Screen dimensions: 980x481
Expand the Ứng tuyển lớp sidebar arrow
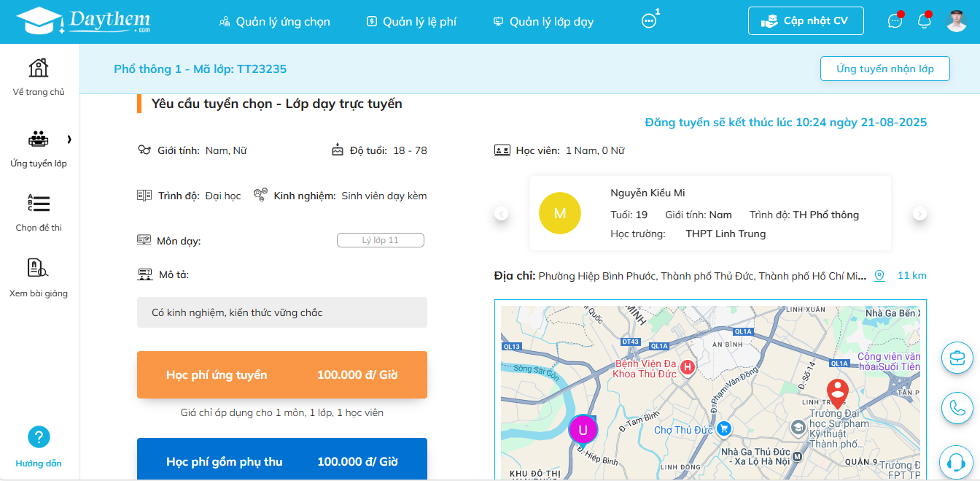(x=69, y=139)
